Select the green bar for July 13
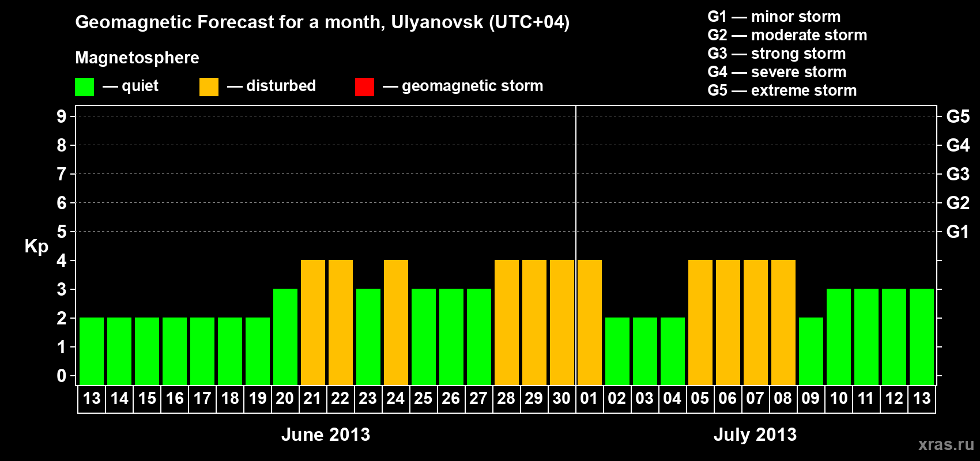This screenshot has width=980, height=461. click(922, 337)
